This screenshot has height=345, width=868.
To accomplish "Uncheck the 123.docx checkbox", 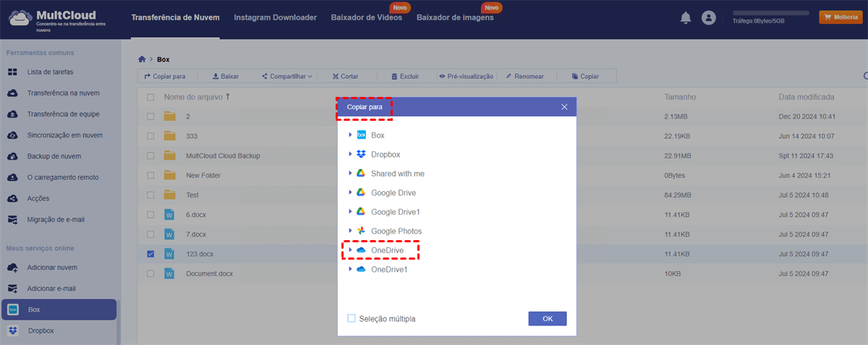I will (150, 254).
